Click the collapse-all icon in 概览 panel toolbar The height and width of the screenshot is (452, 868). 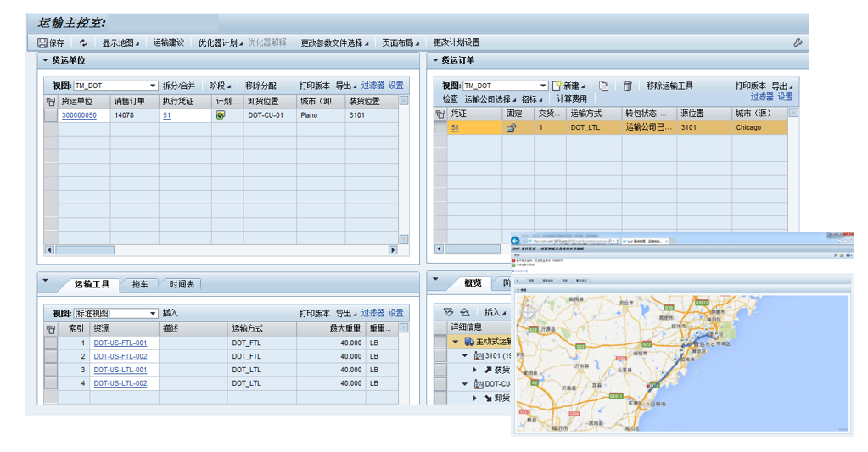tap(464, 312)
